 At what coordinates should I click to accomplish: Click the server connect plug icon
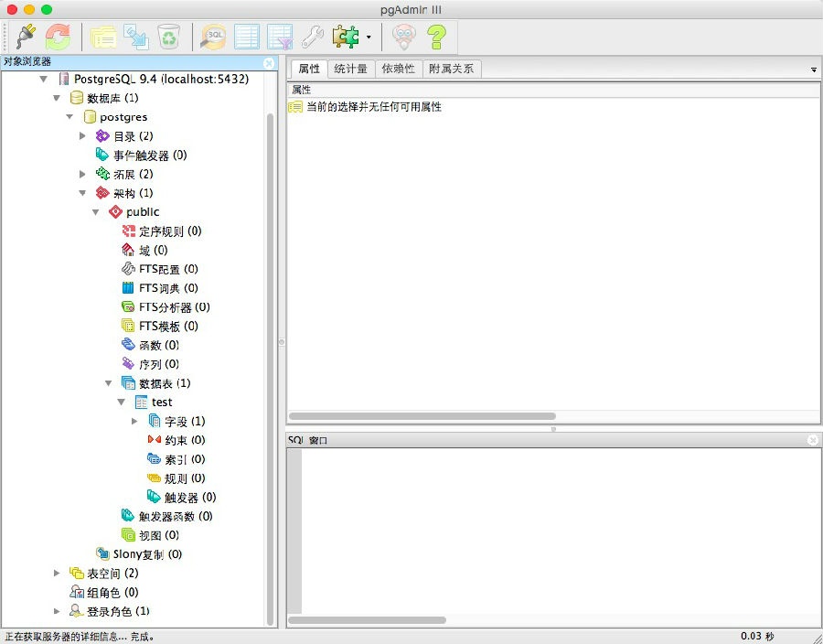(x=26, y=37)
